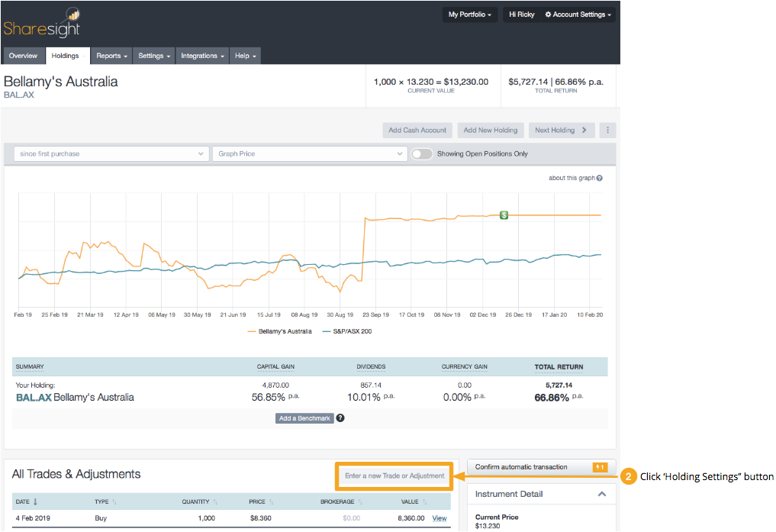Image resolution: width=776 pixels, height=532 pixels.
Task: Click the lightning badge on Confirm automatic transaction
Action: [x=599, y=466]
